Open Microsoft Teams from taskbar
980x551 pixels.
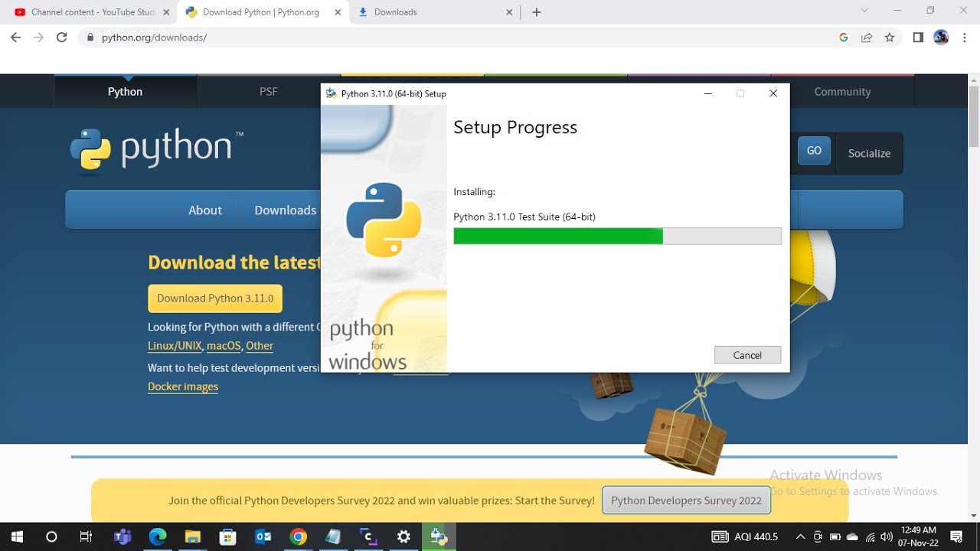122,536
